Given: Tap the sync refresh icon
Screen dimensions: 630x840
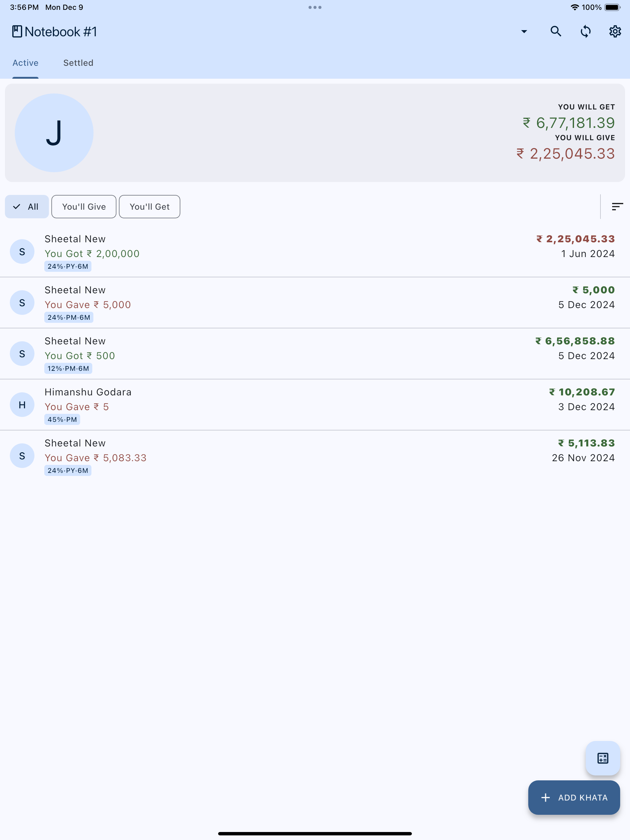Looking at the screenshot, I should (x=585, y=32).
